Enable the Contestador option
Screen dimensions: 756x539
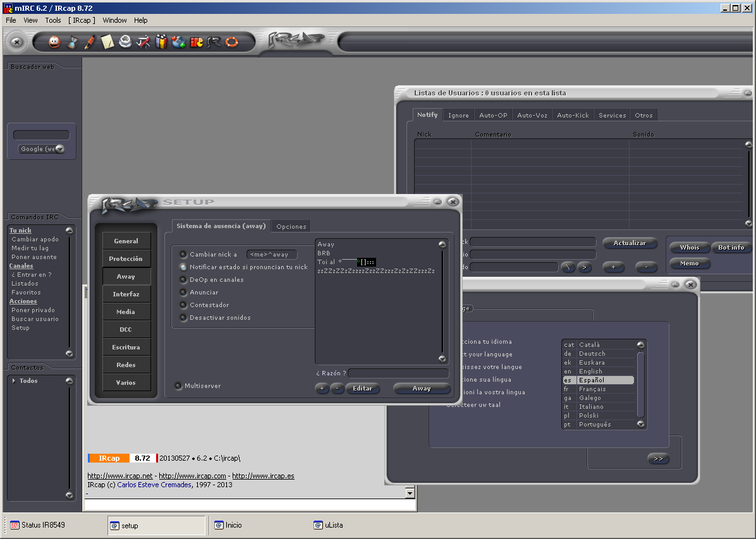[x=183, y=305]
